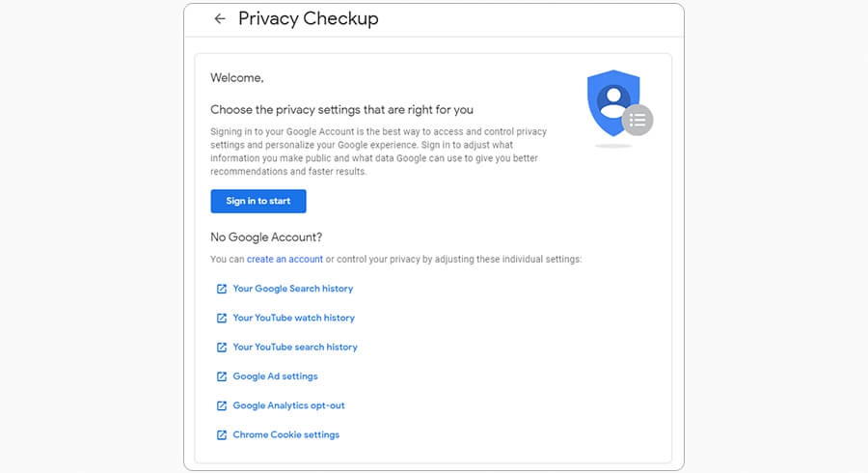Open Google Analytics opt-out link
Viewport: 868px width, 473px height.
[x=288, y=405]
